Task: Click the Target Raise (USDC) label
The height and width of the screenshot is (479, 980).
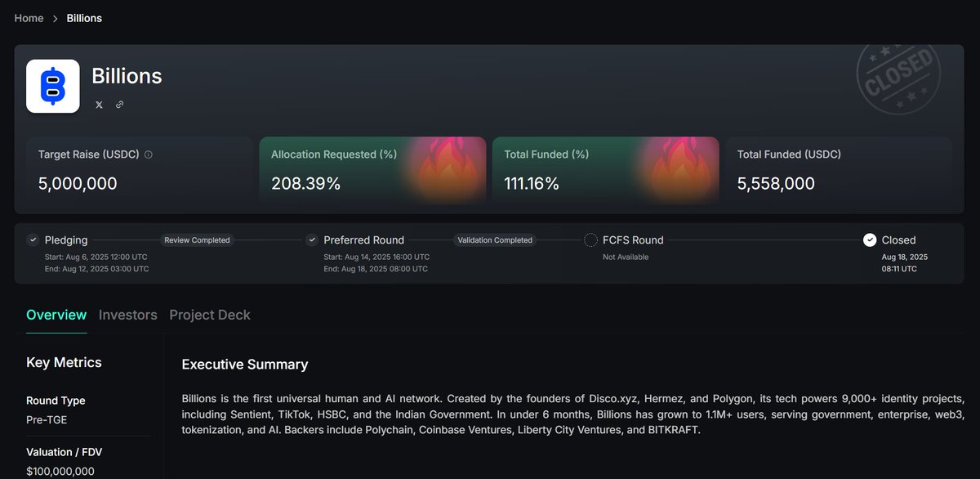Action: pos(89,154)
